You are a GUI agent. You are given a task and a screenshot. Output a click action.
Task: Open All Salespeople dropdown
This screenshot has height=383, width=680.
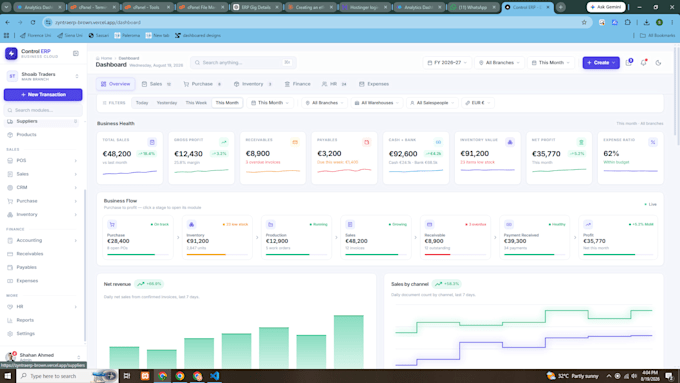click(x=432, y=103)
